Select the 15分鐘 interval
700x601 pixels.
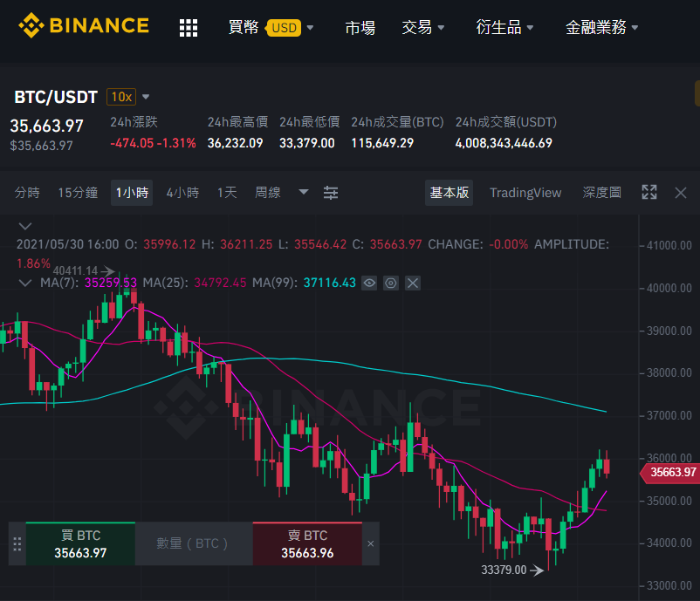coord(79,193)
